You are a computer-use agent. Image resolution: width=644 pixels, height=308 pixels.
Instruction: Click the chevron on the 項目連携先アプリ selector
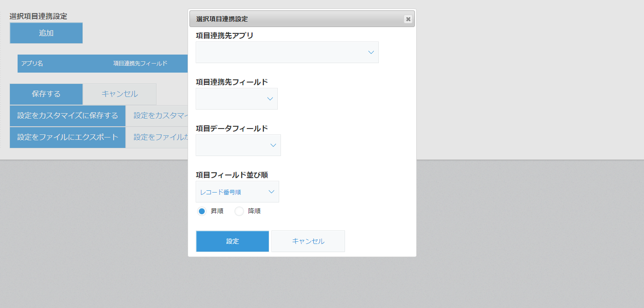click(371, 52)
